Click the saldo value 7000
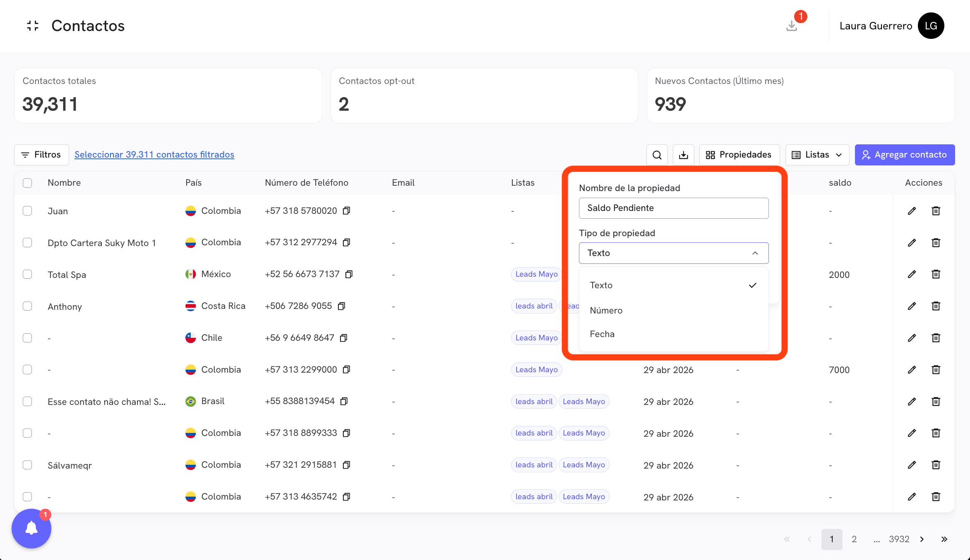This screenshot has width=970, height=560. pos(839,370)
